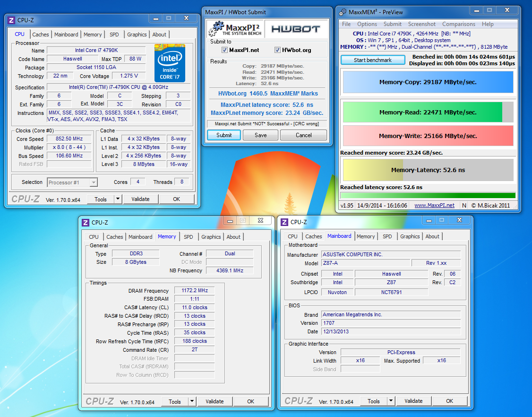Click CAS# Latency 11.0 clocks value

click(194, 307)
